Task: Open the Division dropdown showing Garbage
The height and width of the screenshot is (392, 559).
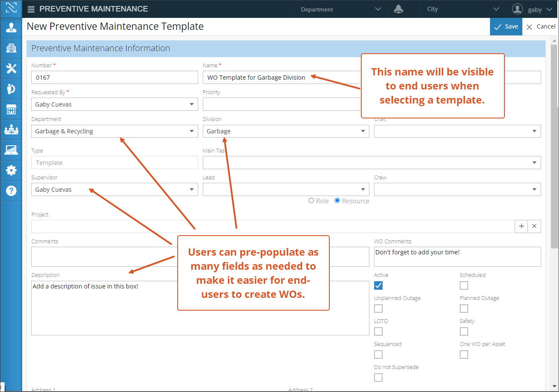Action: tap(286, 131)
